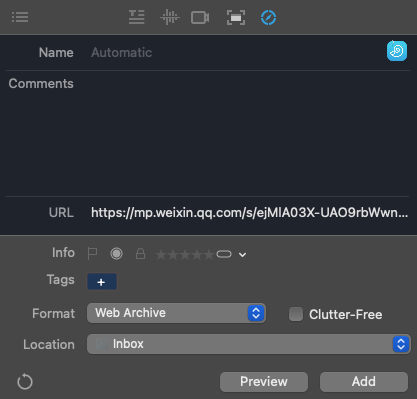Click the URL field with weixin link
Screen dimensions: 417x399
tap(249, 213)
